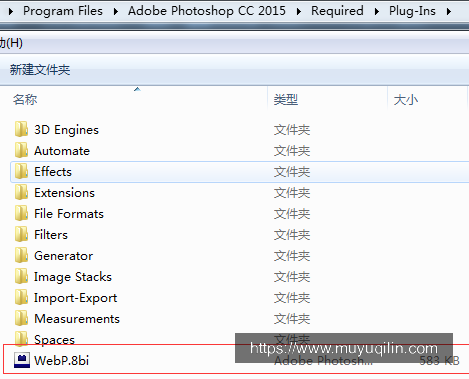Select the Measurements folder icon

click(x=21, y=318)
